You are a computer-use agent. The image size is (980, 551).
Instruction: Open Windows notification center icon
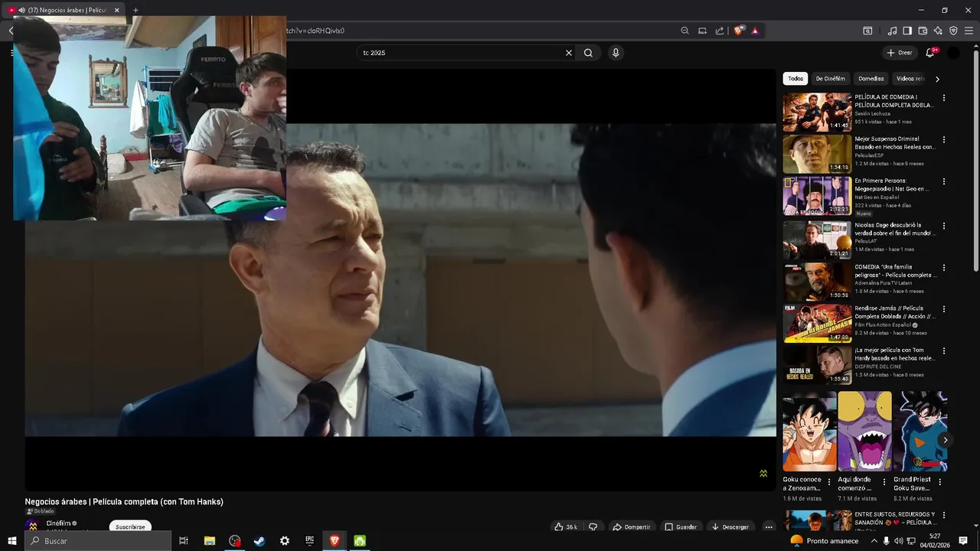click(x=963, y=541)
